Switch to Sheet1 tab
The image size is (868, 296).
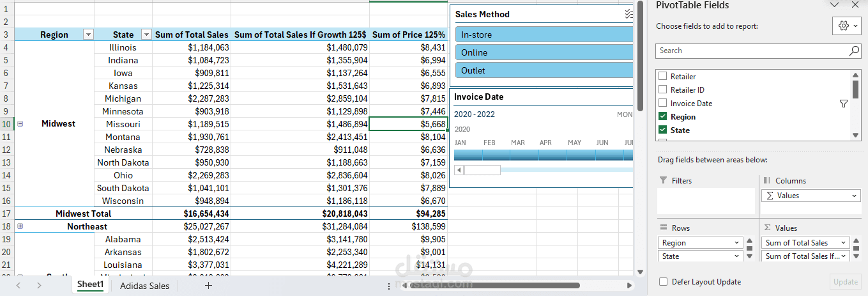click(90, 284)
